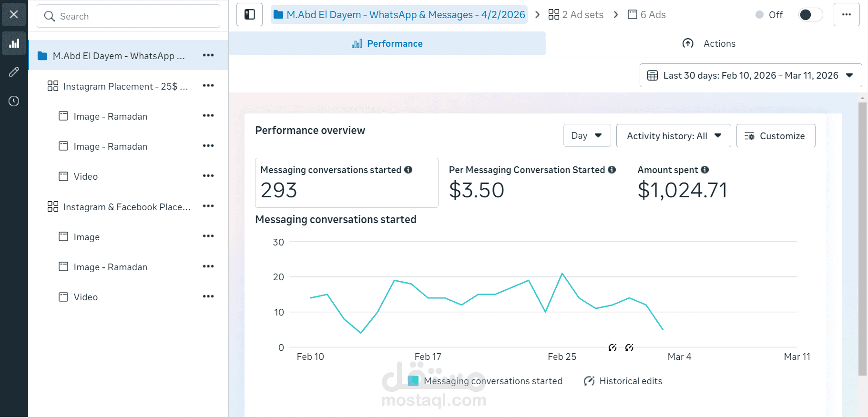Toggle the side panel layout icon
Screen dimensions: 868x418
pos(249,15)
